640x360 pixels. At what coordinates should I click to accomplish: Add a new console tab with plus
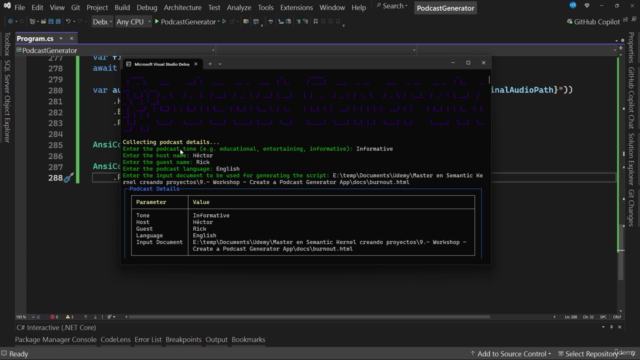(x=210, y=64)
